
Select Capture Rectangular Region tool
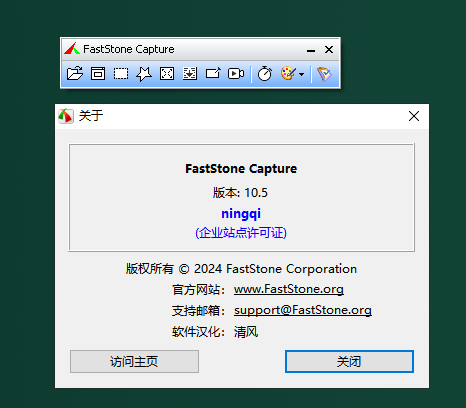click(121, 73)
